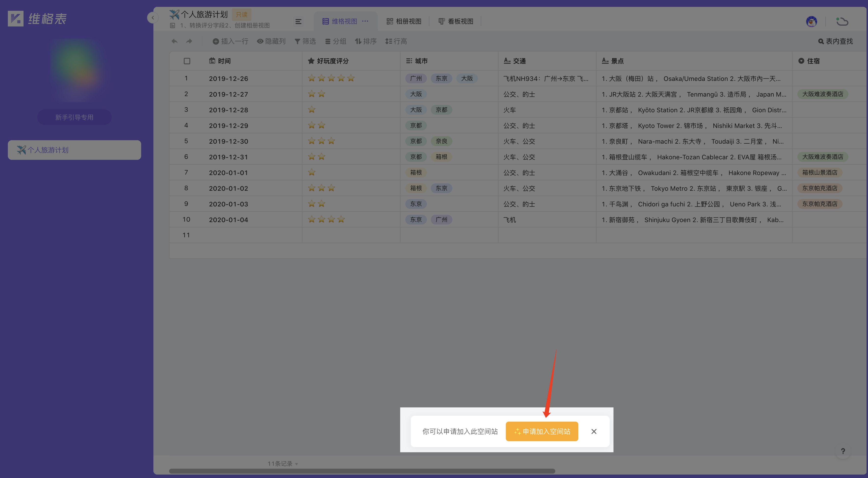Open the help question mark button

pos(843,451)
